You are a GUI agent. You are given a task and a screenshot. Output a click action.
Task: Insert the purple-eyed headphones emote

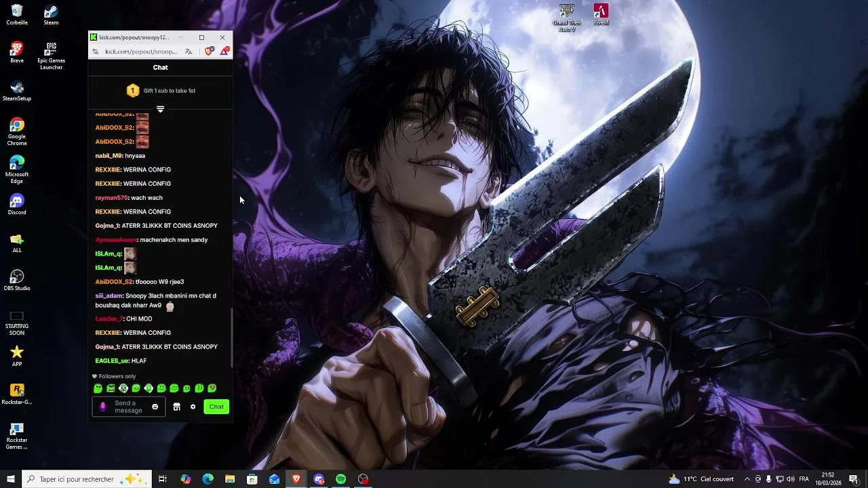tap(123, 388)
